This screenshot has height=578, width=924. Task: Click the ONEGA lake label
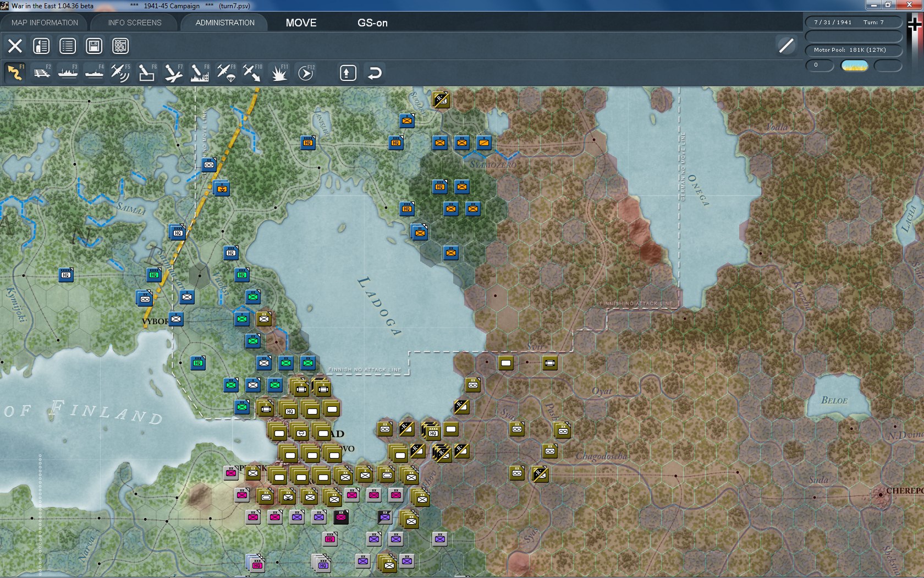pyautogui.click(x=698, y=190)
